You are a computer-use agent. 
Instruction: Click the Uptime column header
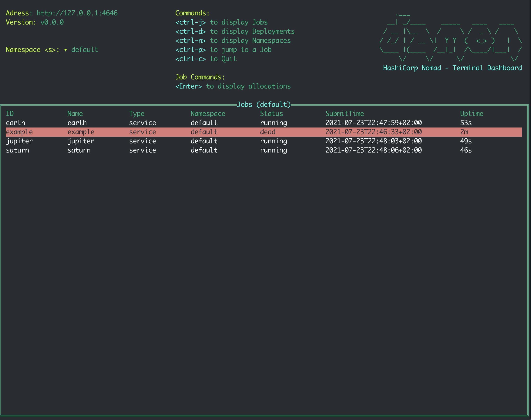tap(472, 114)
